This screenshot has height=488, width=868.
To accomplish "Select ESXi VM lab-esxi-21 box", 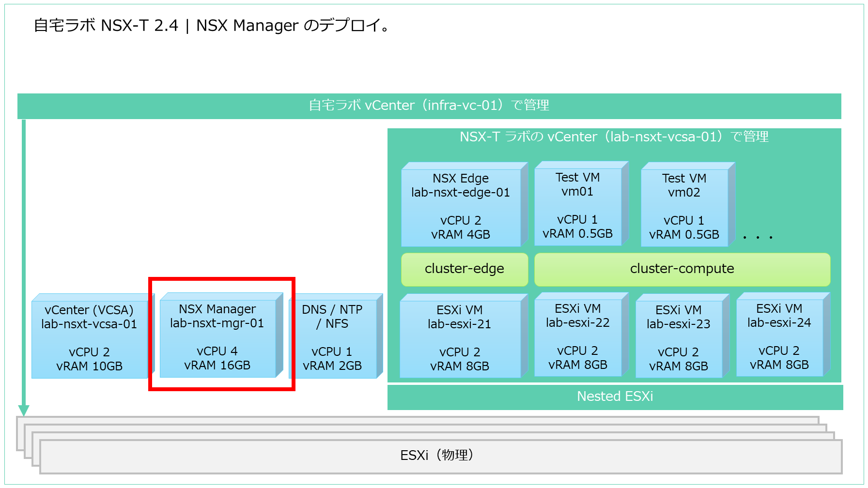I will pyautogui.click(x=464, y=336).
